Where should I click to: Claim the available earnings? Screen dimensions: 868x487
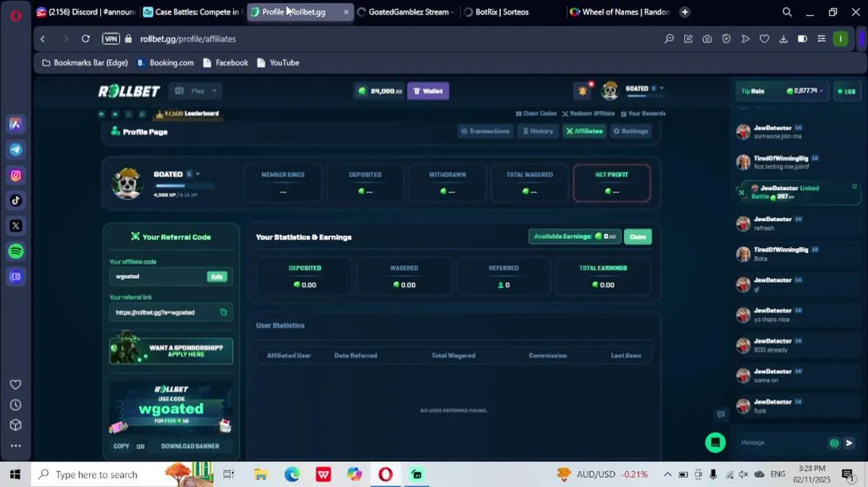637,237
